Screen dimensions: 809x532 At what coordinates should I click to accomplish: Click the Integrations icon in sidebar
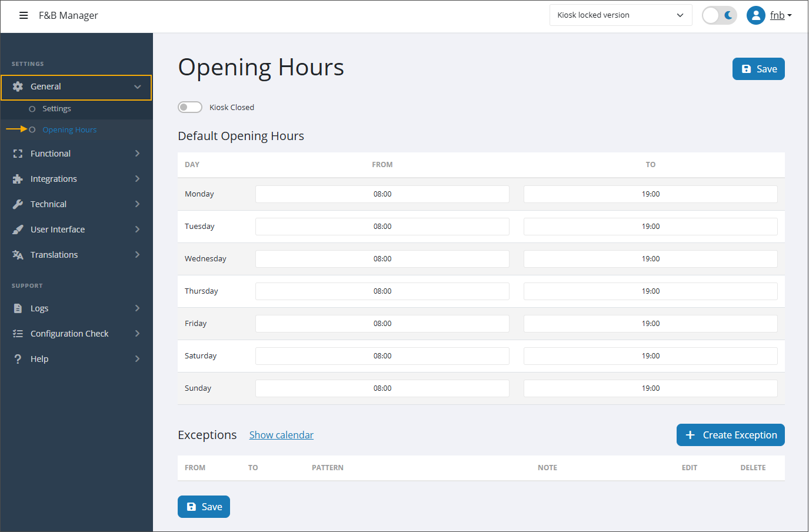pos(18,178)
